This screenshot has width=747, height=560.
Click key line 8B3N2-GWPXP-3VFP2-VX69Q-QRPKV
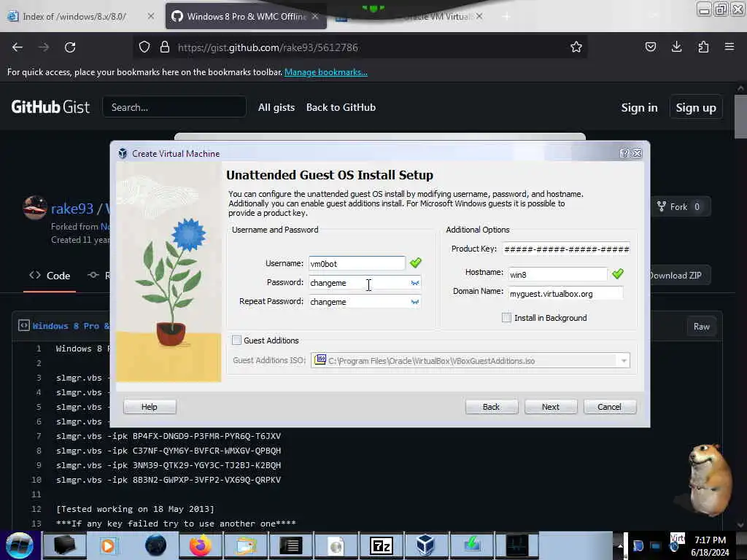169,480
